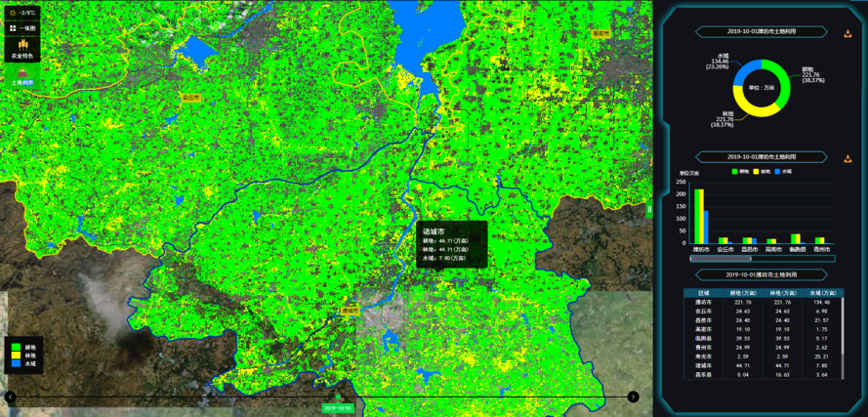Click the bar chart horizontal zoom slider
Image resolution: width=868 pixels, height=417 pixels.
720,259
